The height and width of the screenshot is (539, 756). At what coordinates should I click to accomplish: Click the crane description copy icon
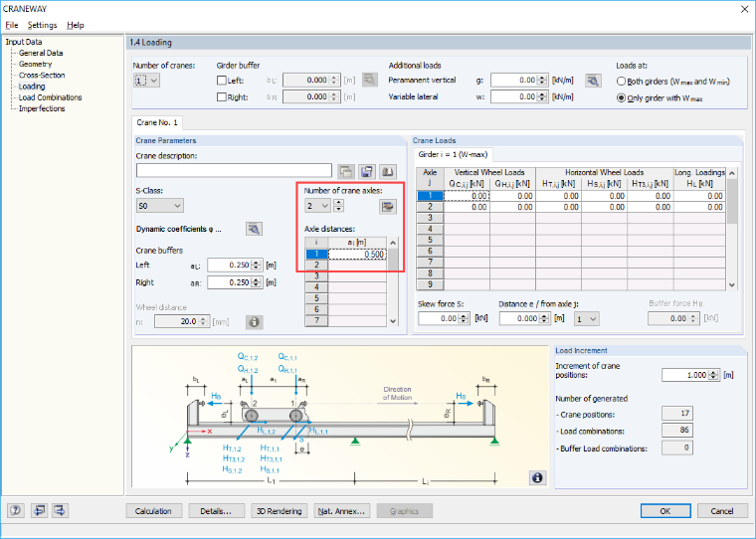point(346,171)
